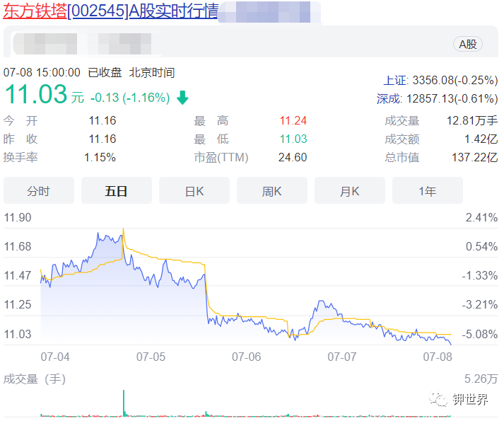Image resolution: width=504 pixels, height=421 pixels.
Task: Click the 07-05 date label on chart axis
Action: click(151, 357)
